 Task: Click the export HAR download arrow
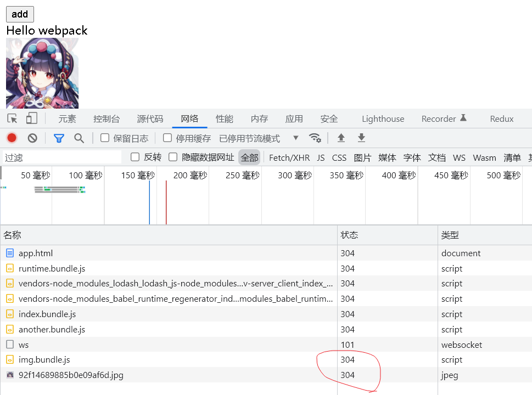[x=361, y=138]
